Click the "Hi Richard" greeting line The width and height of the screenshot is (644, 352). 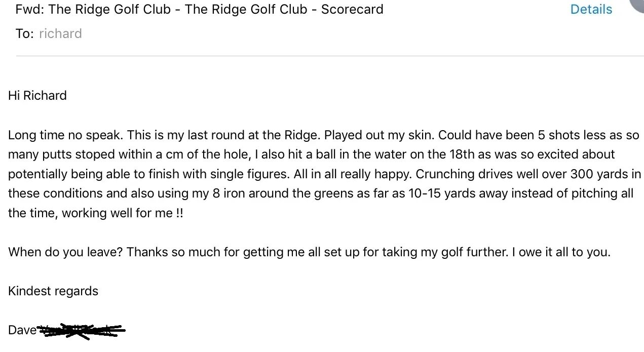(37, 95)
